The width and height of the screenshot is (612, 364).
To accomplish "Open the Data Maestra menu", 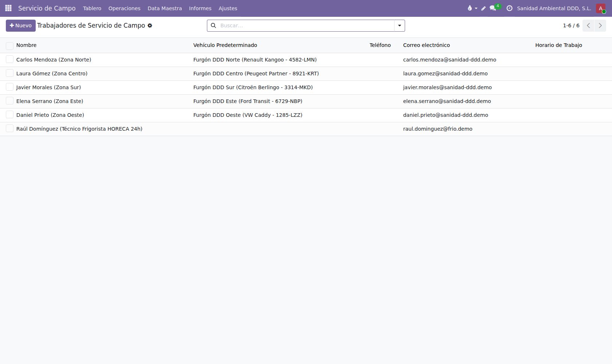I will click(x=165, y=8).
